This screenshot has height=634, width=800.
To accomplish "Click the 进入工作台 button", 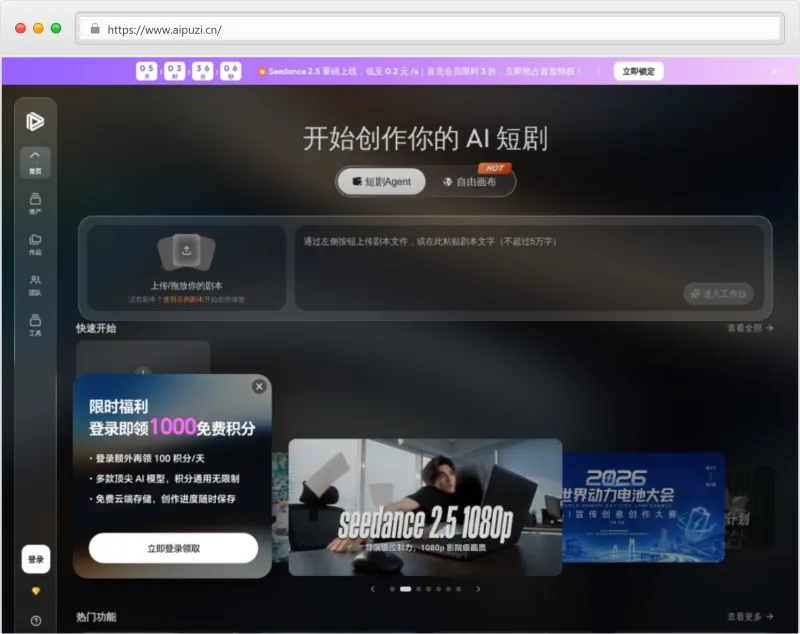I will [718, 294].
